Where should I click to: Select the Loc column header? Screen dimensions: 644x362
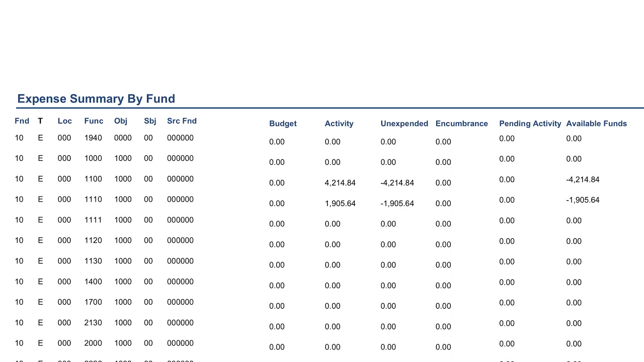(64, 121)
